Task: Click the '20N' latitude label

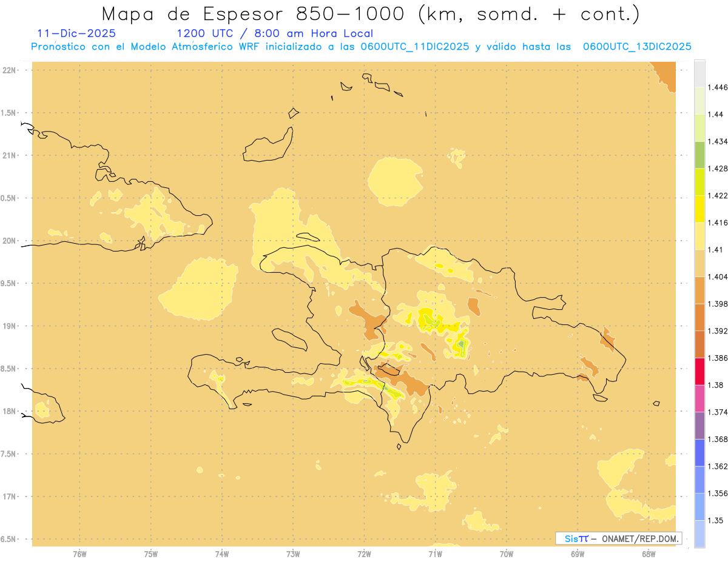Action: click(10, 241)
